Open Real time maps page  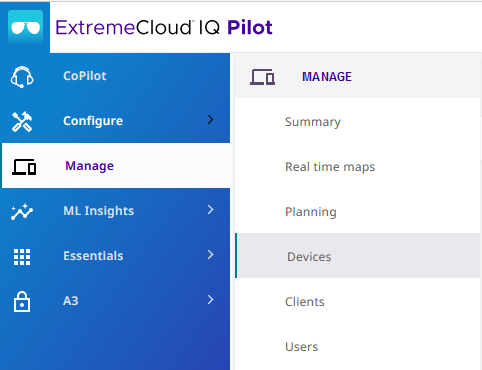click(x=358, y=167)
